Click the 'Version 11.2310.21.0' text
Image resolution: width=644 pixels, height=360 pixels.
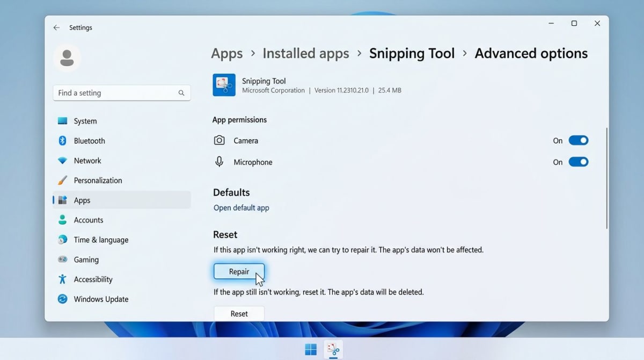pyautogui.click(x=341, y=91)
